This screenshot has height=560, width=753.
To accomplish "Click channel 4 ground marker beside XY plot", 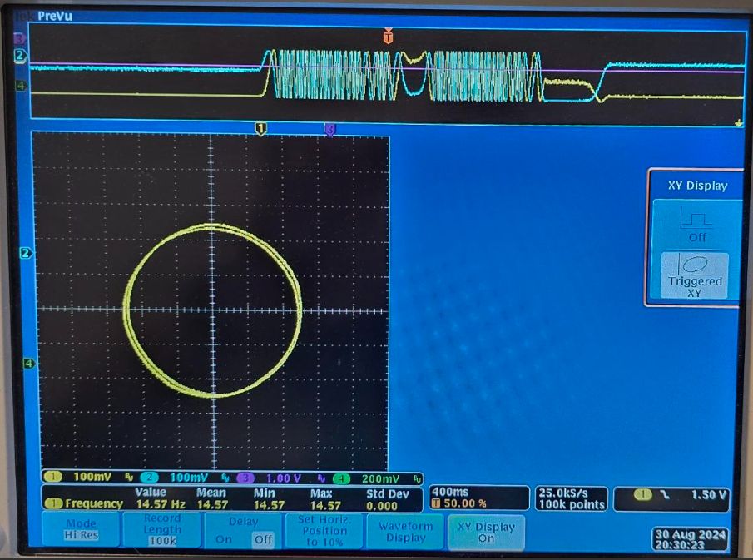I will (25, 364).
